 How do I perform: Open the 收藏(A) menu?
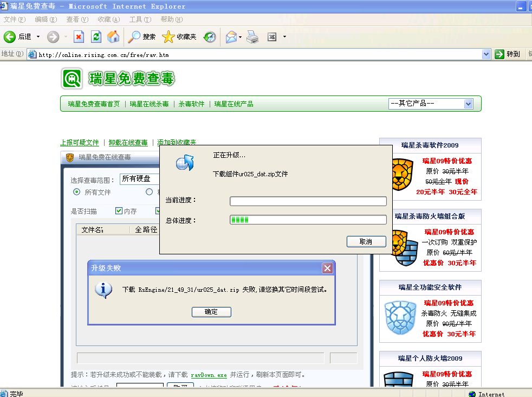point(108,20)
